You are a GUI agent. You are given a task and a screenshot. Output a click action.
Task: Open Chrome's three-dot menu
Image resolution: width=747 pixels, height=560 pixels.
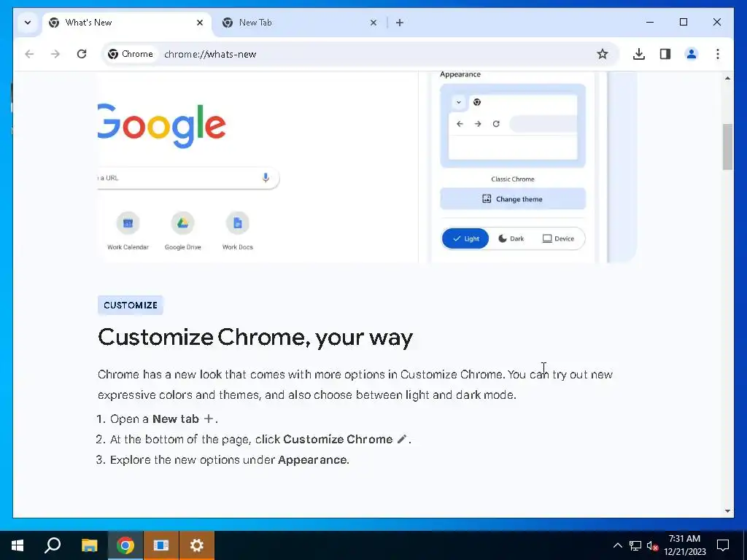click(718, 54)
